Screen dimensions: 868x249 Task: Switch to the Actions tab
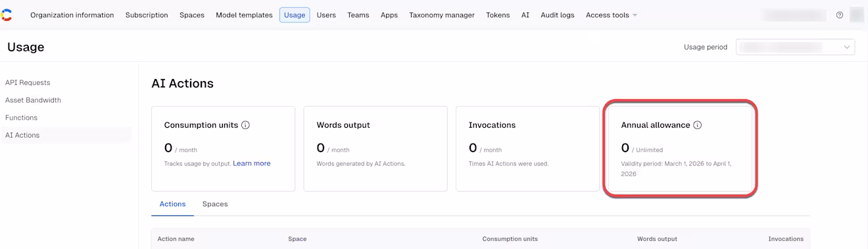coord(172,204)
